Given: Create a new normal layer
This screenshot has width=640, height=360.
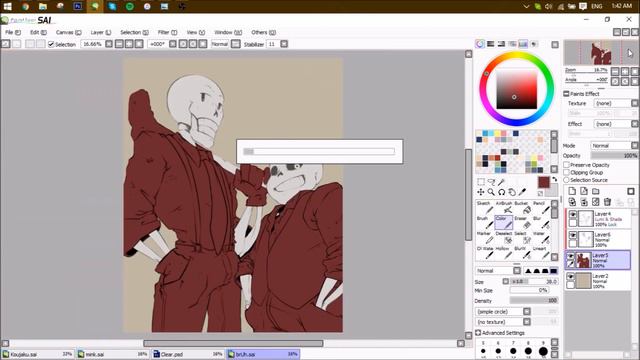Looking at the screenshot, I should pos(572,191).
